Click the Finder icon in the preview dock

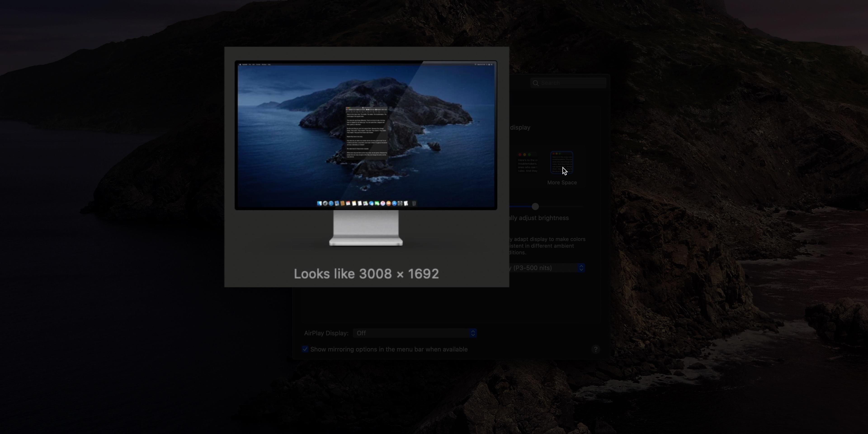click(319, 203)
